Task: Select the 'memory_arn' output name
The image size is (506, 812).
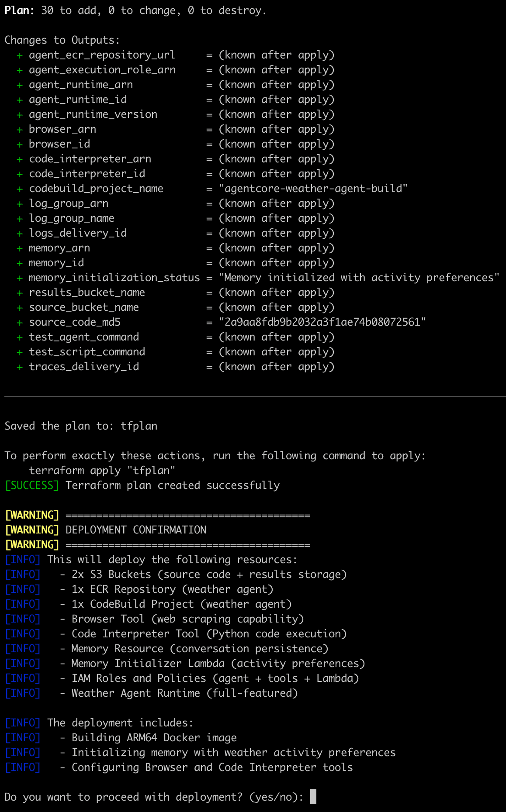Action: 59,248
